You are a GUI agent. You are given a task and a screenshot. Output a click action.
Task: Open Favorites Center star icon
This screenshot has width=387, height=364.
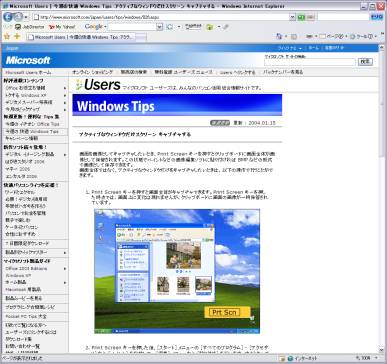point(7,36)
